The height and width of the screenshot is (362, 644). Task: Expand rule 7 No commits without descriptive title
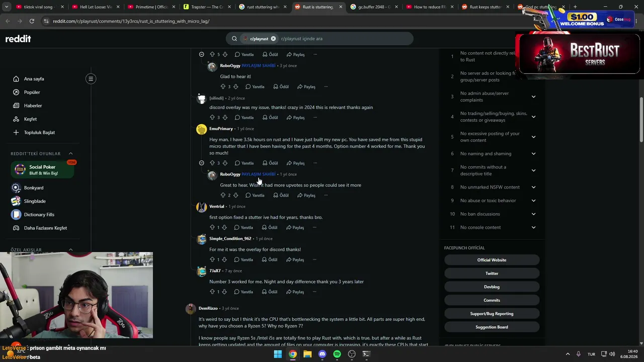click(x=533, y=170)
